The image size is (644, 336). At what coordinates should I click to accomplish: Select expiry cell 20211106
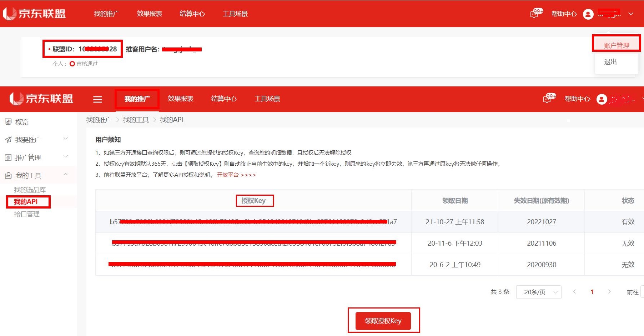coord(542,243)
